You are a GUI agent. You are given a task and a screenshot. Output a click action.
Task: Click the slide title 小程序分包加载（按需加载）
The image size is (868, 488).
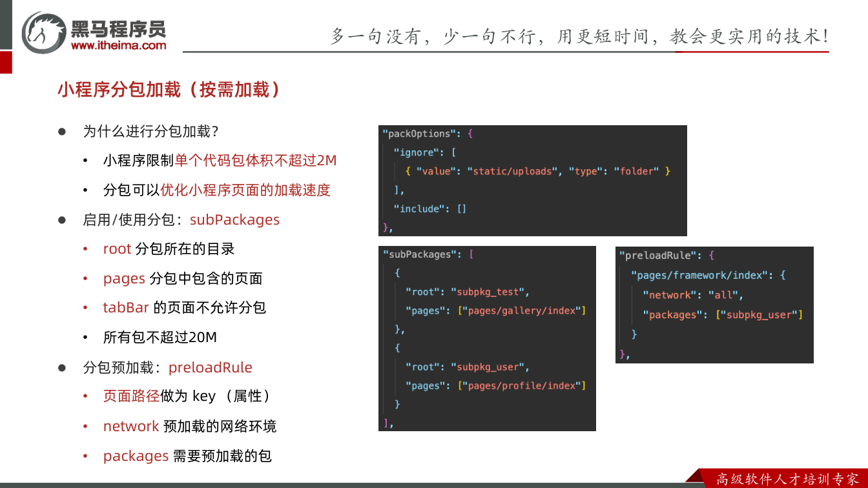(170, 89)
